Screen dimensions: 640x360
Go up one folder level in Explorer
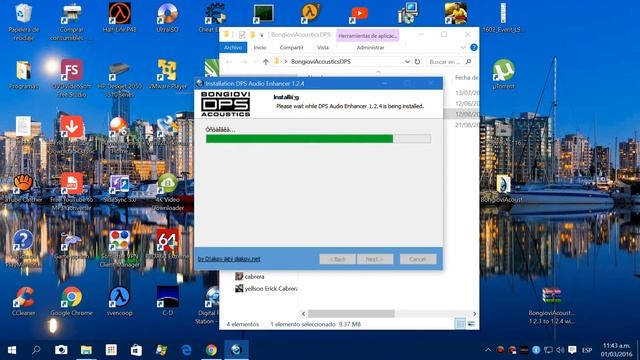[266, 62]
